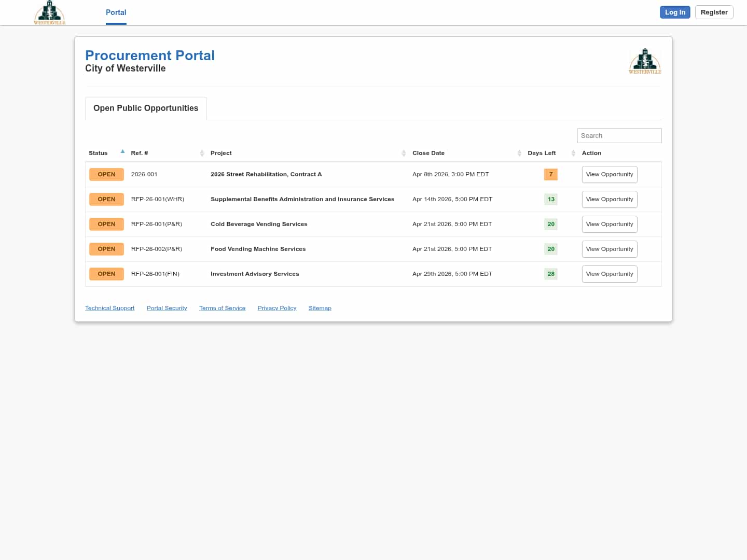Image resolution: width=747 pixels, height=560 pixels.
Task: Click the Westerville logo in the top navigation
Action: point(49,12)
